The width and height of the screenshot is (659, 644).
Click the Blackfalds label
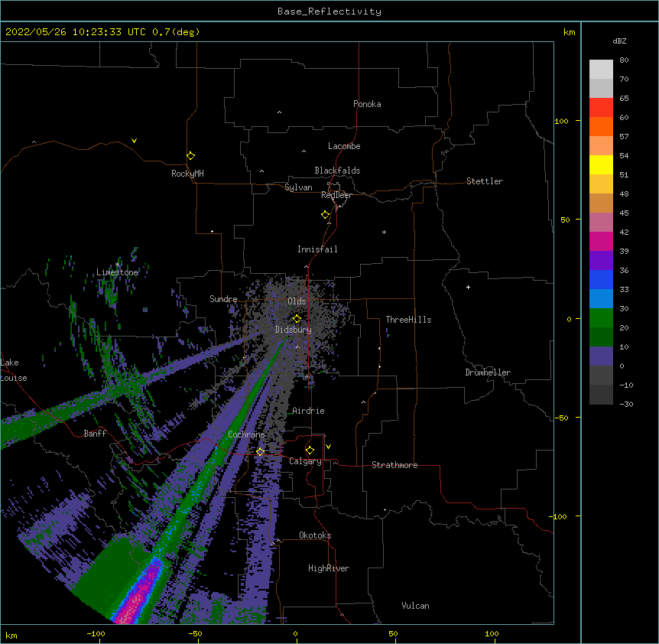337,171
